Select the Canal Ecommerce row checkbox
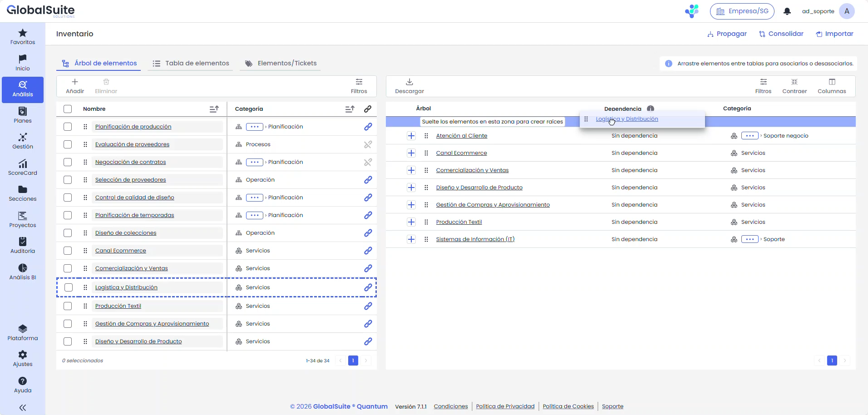This screenshot has width=868, height=415. 68,251
